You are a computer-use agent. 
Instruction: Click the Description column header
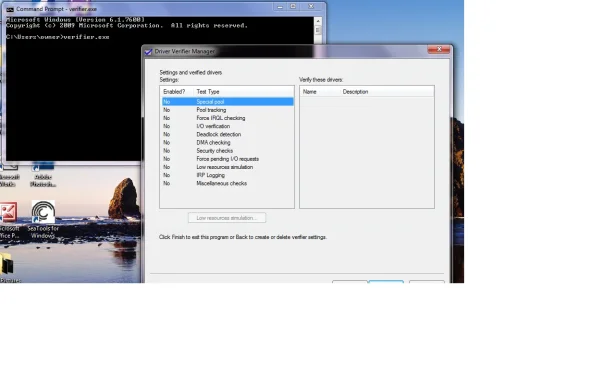pos(387,92)
